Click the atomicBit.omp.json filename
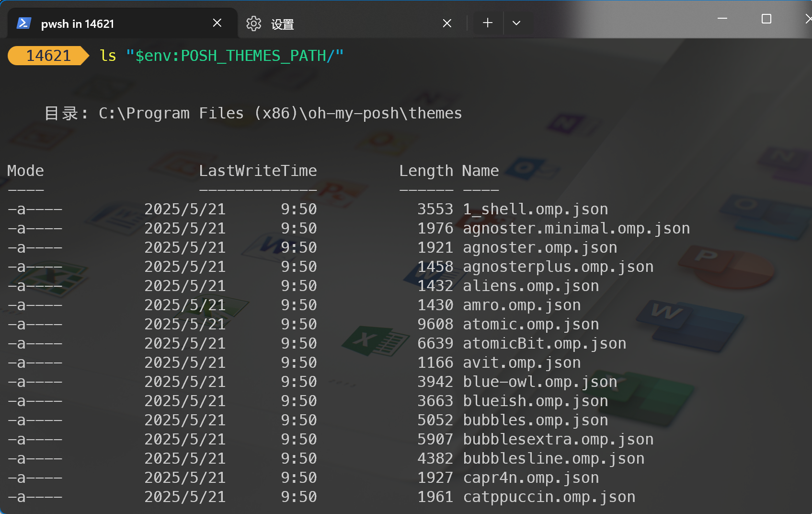This screenshot has width=812, height=514. point(544,343)
